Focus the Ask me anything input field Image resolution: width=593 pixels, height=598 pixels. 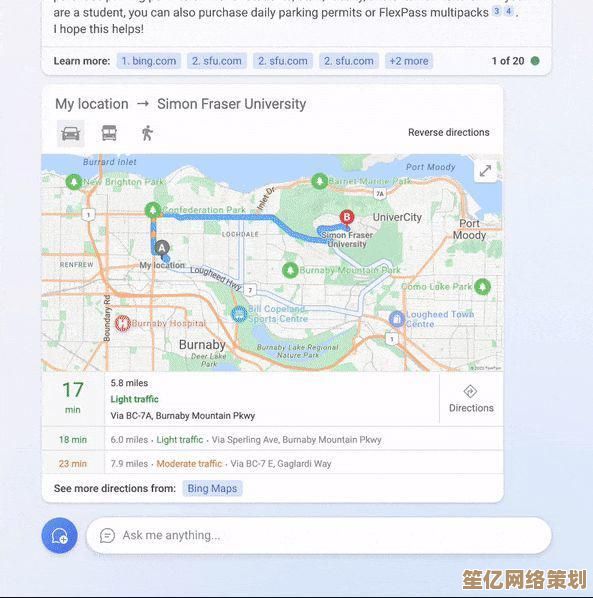pos(319,535)
